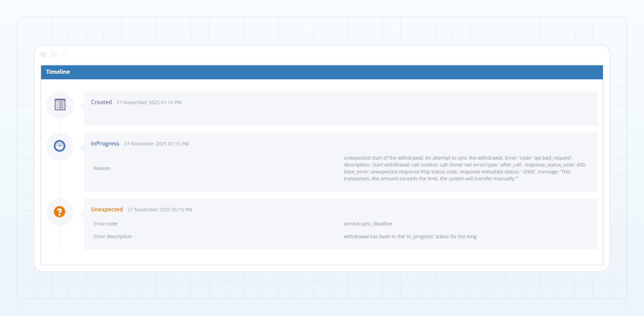This screenshot has width=644, height=316.
Task: Click the Reason field label
Action: click(102, 168)
